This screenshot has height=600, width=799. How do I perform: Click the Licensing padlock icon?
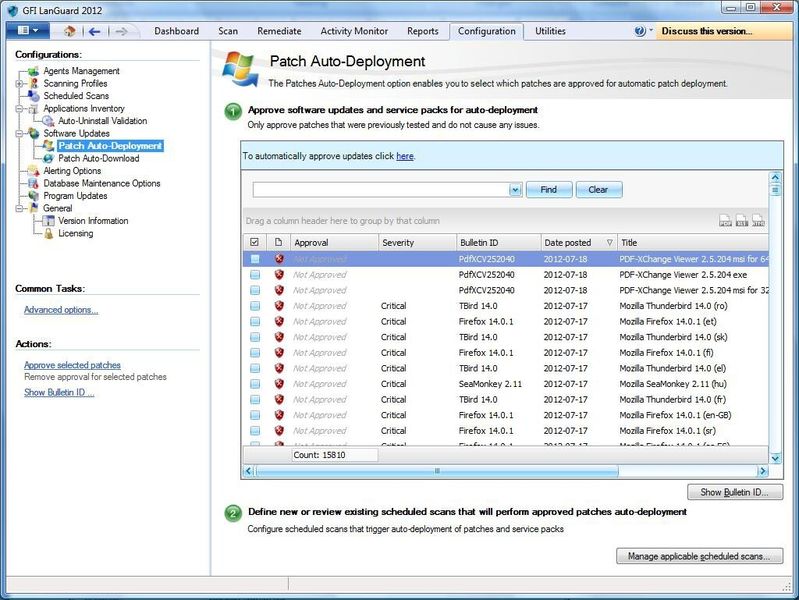click(x=48, y=233)
